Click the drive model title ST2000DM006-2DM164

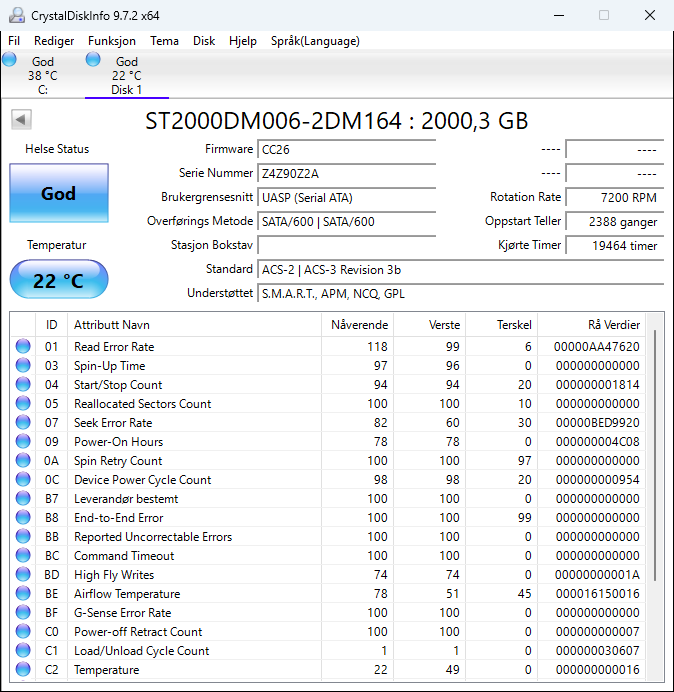pyautogui.click(x=273, y=120)
